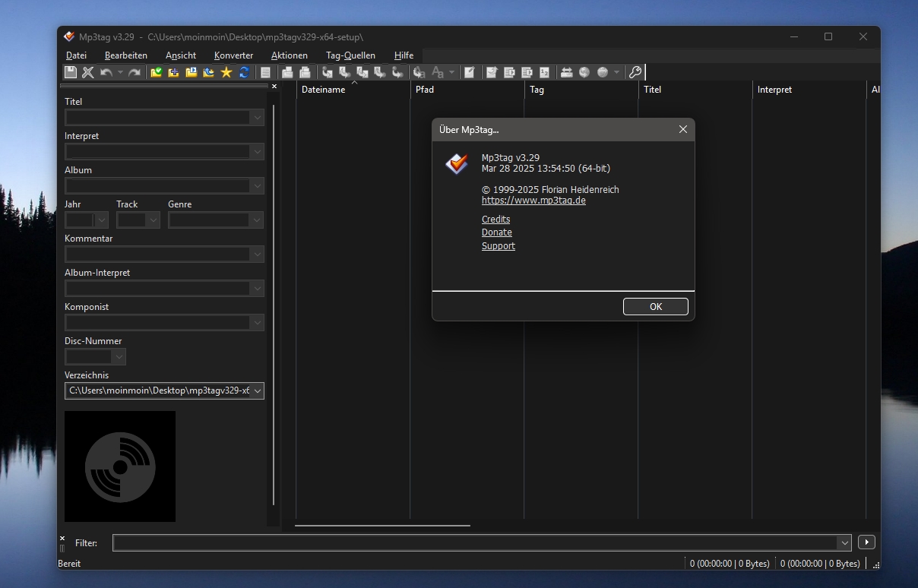Click the Filter play arrow button

click(866, 542)
